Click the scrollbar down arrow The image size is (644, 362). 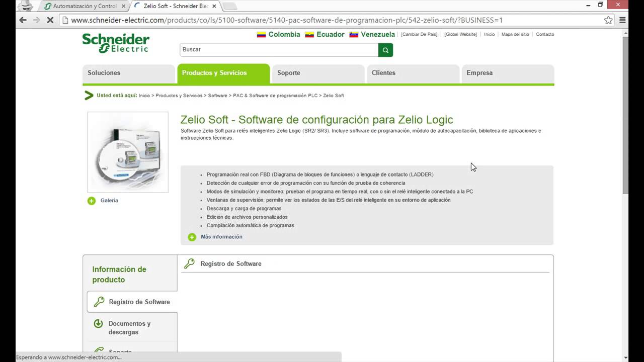click(x=625, y=358)
